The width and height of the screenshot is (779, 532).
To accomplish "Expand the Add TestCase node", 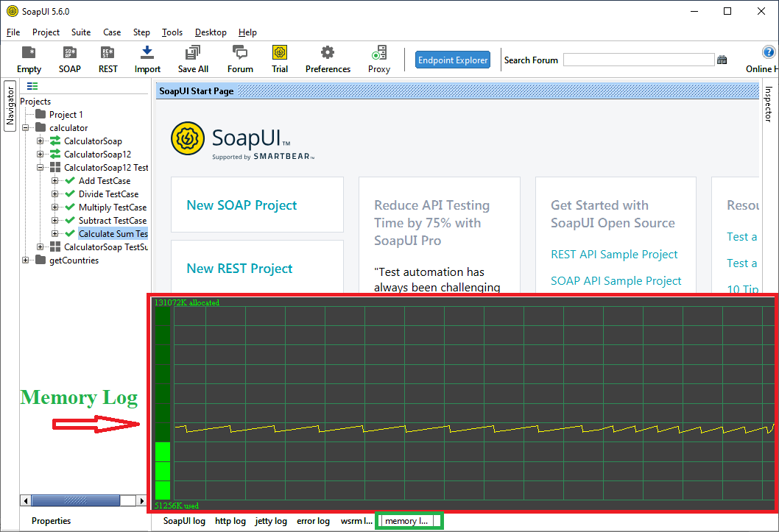I will point(54,180).
